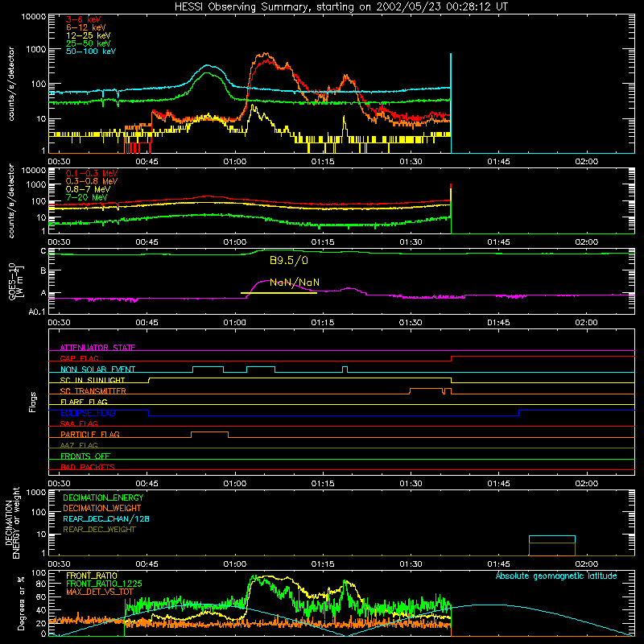Click the 01:15 tick label under MeV panel
644x644 pixels.
click(x=323, y=242)
